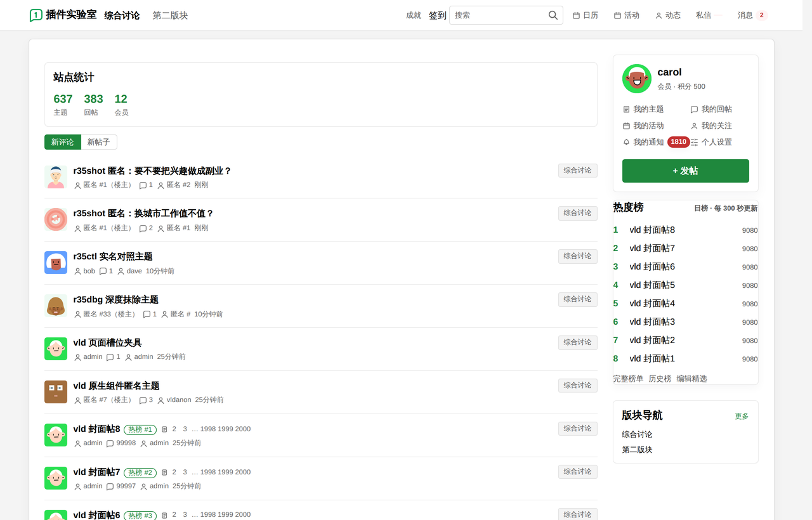812x520 pixels.
Task: Open thread 换城市工作值不值
Action: (143, 214)
